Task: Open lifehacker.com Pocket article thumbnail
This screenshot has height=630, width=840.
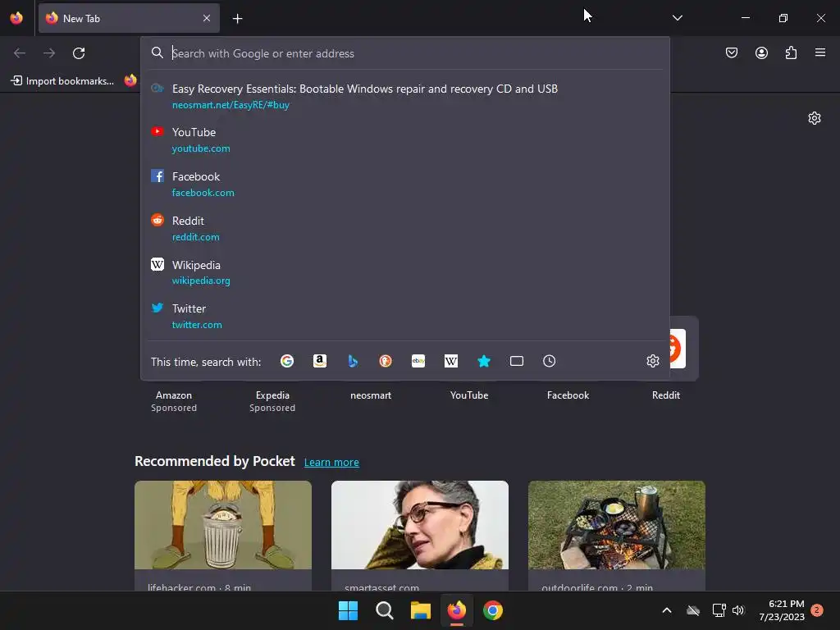Action: [223, 525]
